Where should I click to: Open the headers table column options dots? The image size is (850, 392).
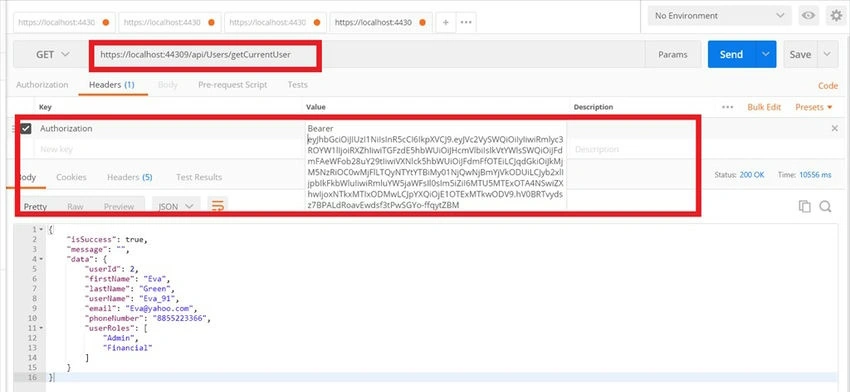[727, 107]
